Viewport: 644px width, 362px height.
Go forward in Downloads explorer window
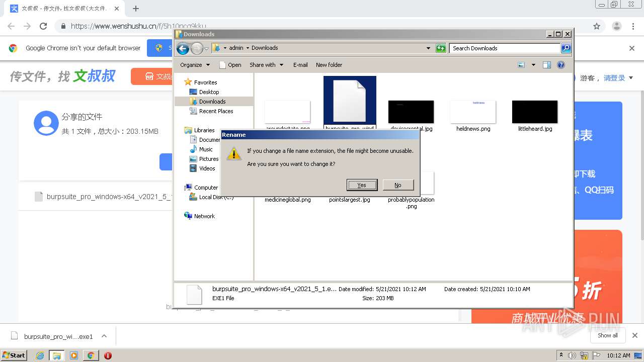tap(197, 48)
